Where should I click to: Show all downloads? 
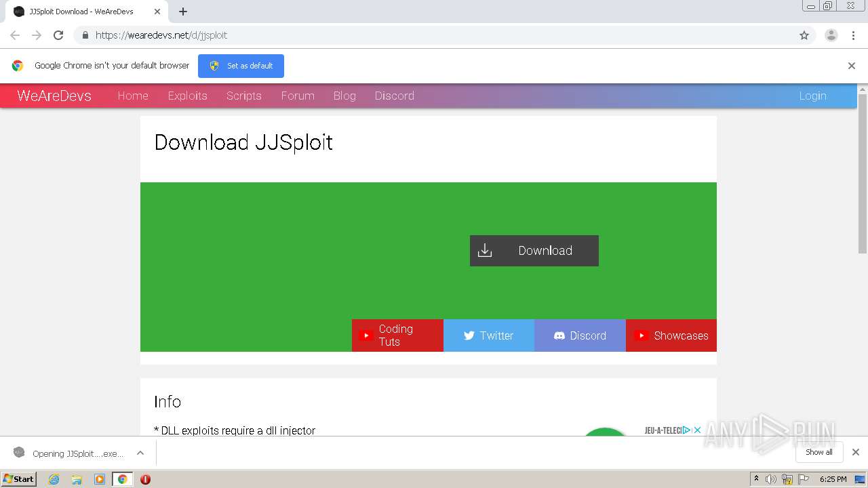[x=819, y=452]
